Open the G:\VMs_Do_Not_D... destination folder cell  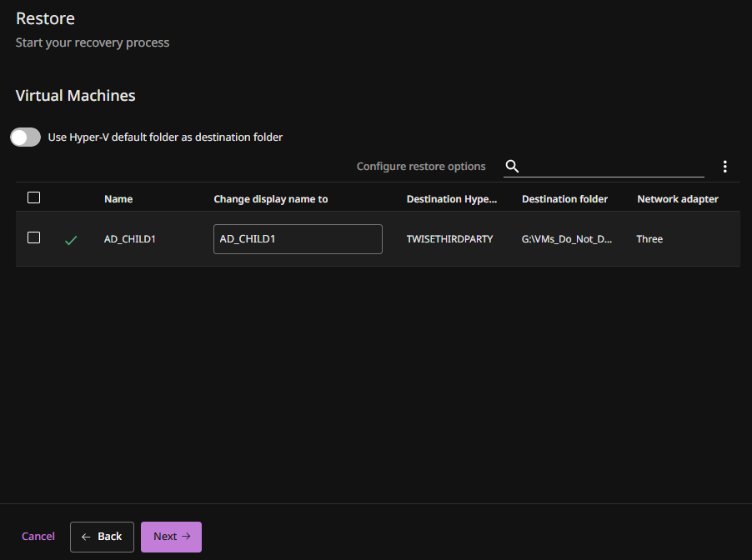coord(567,239)
